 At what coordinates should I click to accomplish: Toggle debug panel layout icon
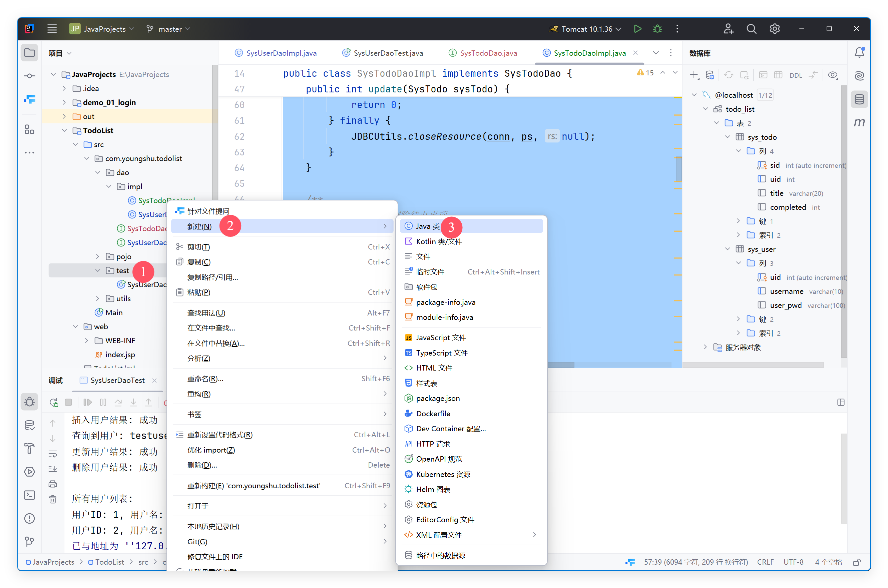coord(841,402)
